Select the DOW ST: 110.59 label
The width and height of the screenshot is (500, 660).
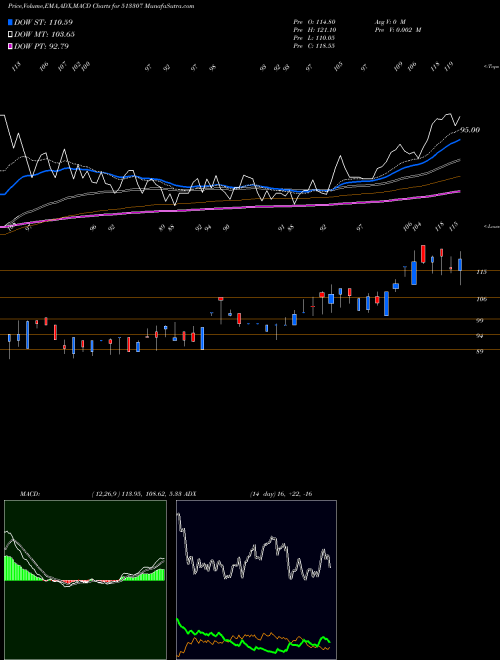[x=43, y=22]
